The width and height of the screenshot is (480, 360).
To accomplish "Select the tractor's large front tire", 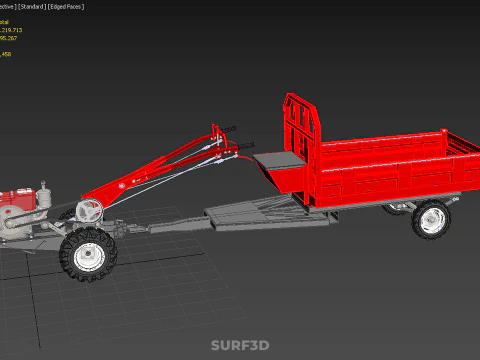I will point(88,254).
